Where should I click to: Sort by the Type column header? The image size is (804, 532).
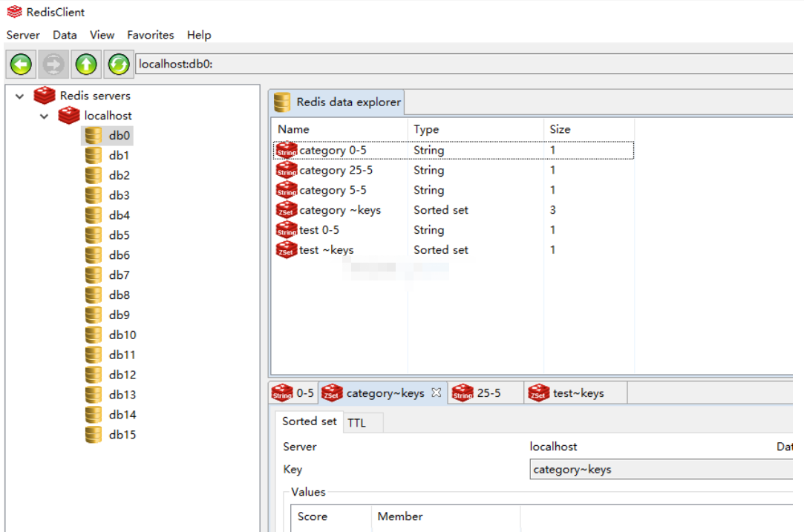pos(476,129)
